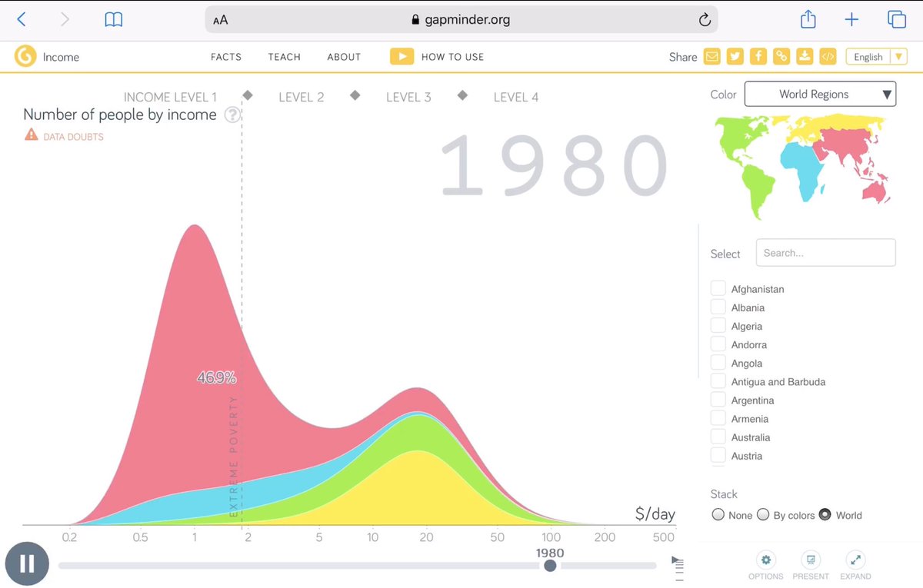Image resolution: width=923 pixels, height=588 pixels.
Task: Play the How To Use video icon
Action: point(402,57)
